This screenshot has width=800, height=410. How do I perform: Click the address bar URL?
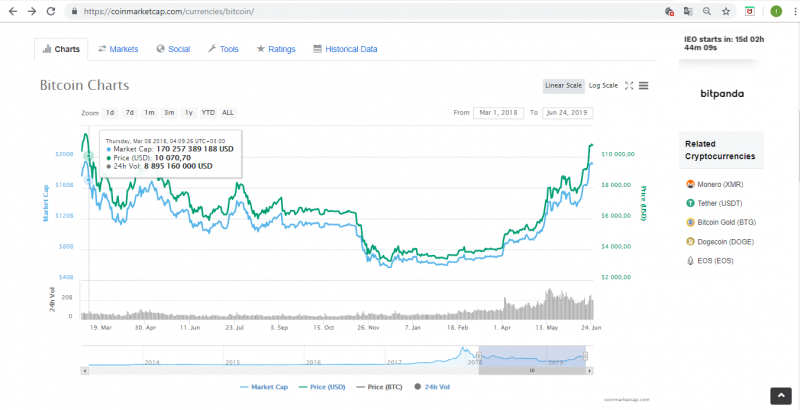[x=168, y=11]
